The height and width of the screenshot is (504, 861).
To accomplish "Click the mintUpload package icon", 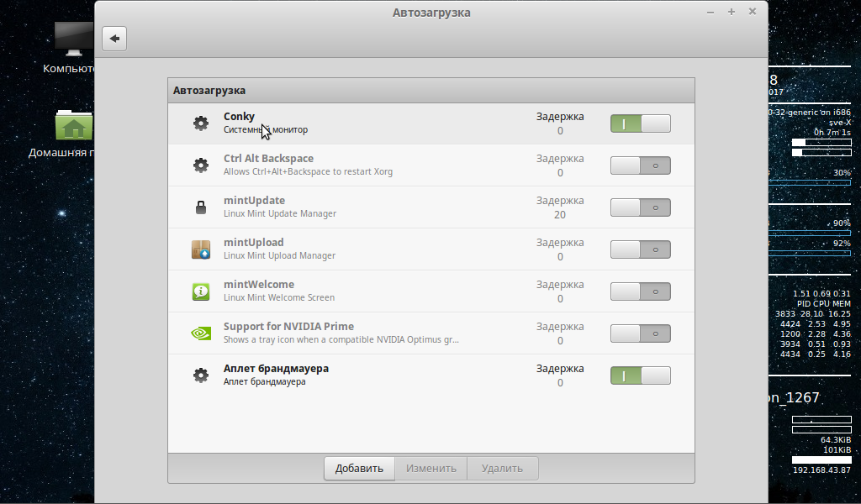I will (x=201, y=249).
